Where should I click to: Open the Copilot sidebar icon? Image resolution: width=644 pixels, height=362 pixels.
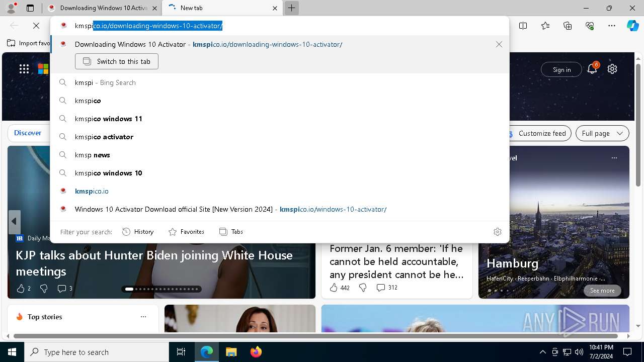pyautogui.click(x=632, y=26)
